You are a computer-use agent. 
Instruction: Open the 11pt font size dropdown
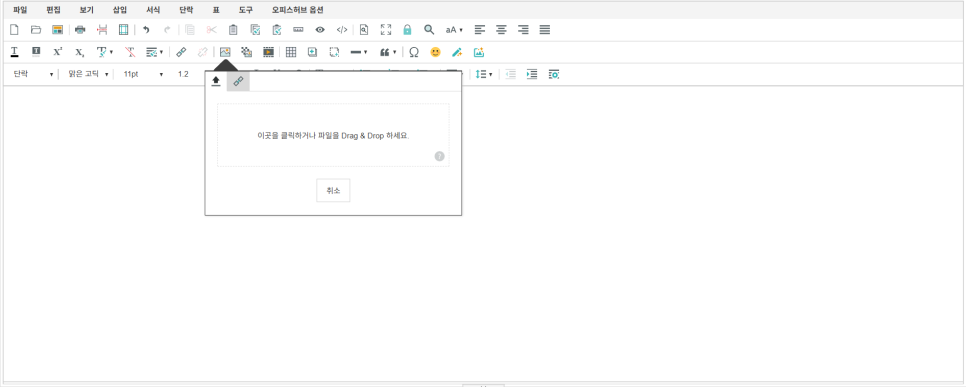tap(143, 74)
